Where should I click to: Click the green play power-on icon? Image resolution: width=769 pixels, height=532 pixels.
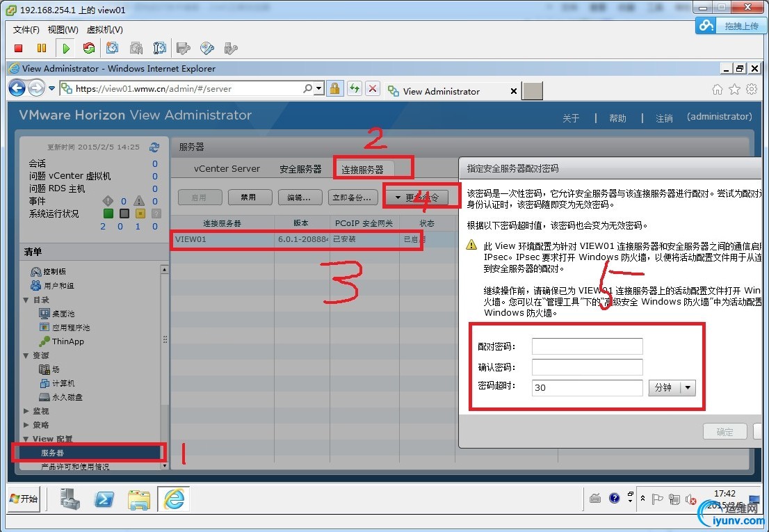(66, 48)
